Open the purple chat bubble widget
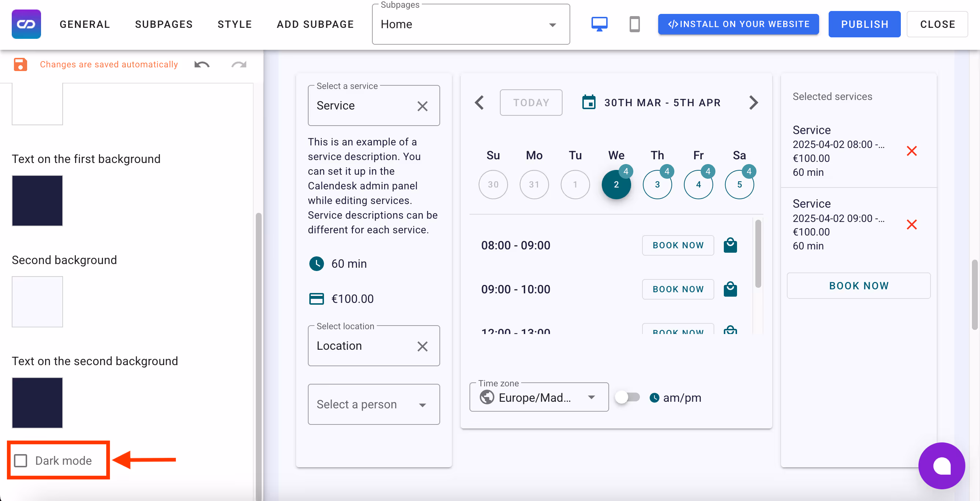 pos(941,465)
